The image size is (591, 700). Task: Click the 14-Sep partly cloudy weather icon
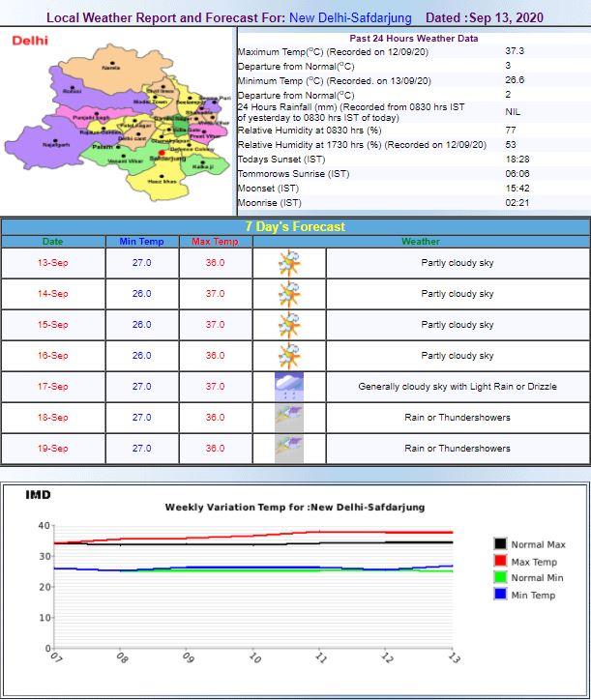click(289, 294)
